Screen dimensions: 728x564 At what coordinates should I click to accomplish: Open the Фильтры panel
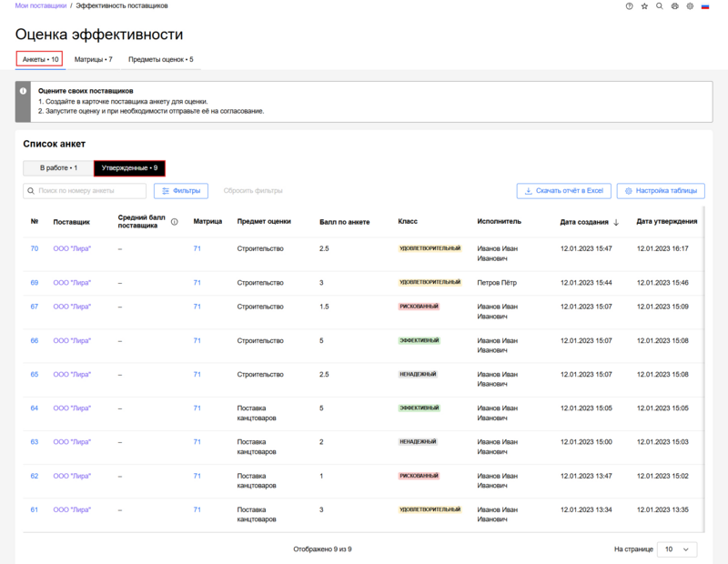click(x=180, y=191)
